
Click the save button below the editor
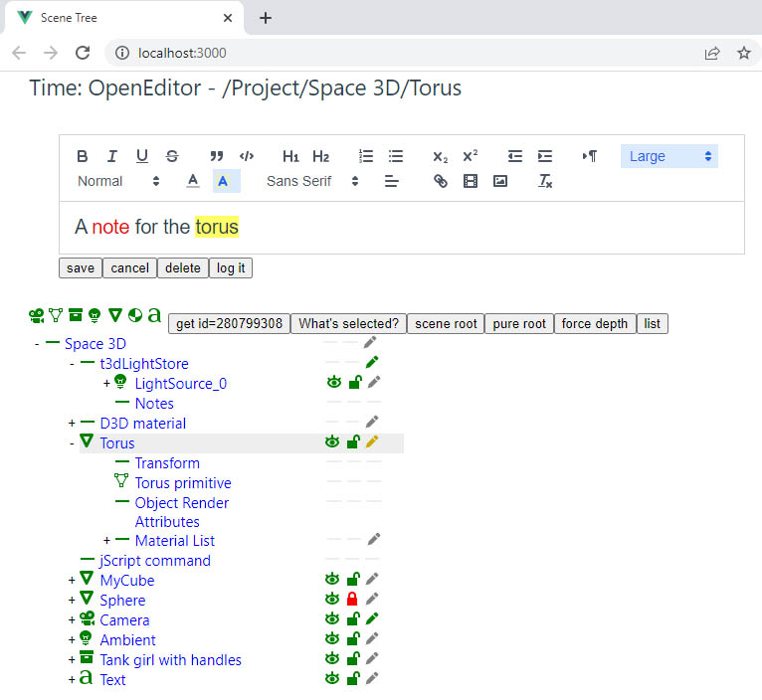[81, 268]
